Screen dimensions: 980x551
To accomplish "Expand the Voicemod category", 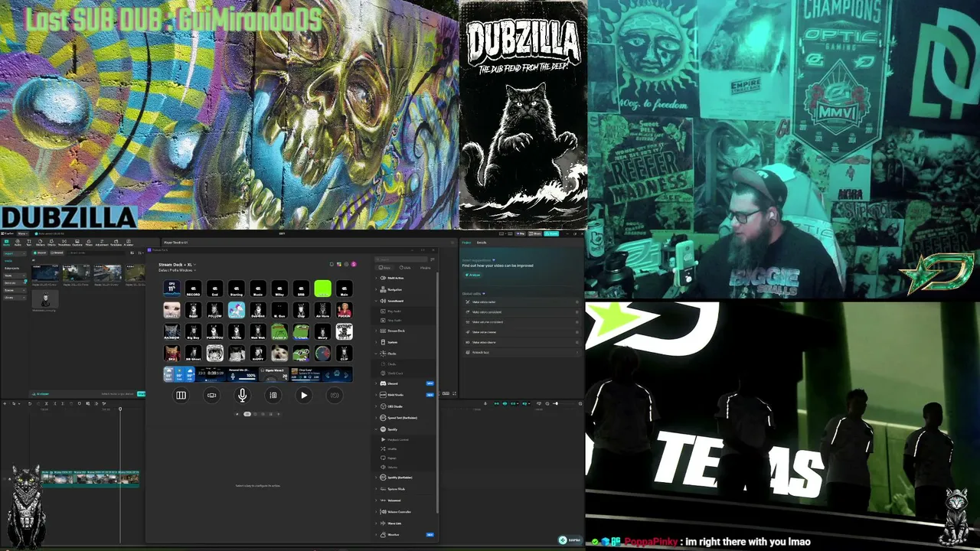I will [x=406, y=500].
